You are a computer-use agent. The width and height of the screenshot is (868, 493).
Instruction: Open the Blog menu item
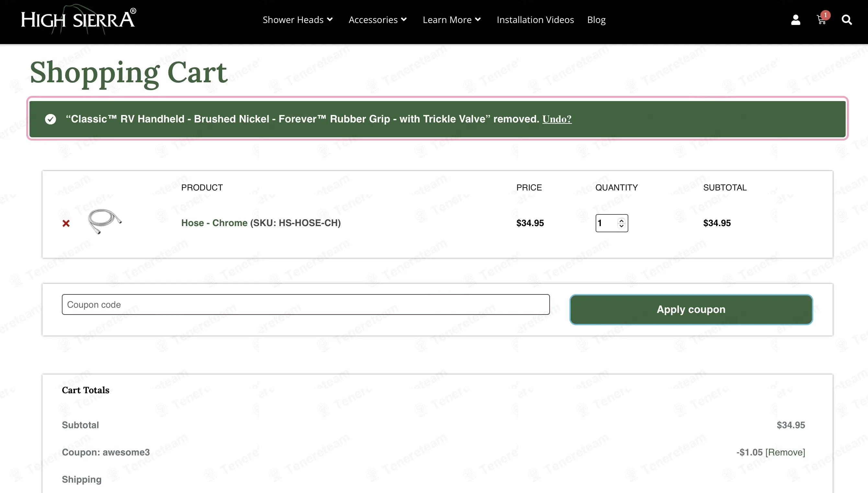pos(596,20)
